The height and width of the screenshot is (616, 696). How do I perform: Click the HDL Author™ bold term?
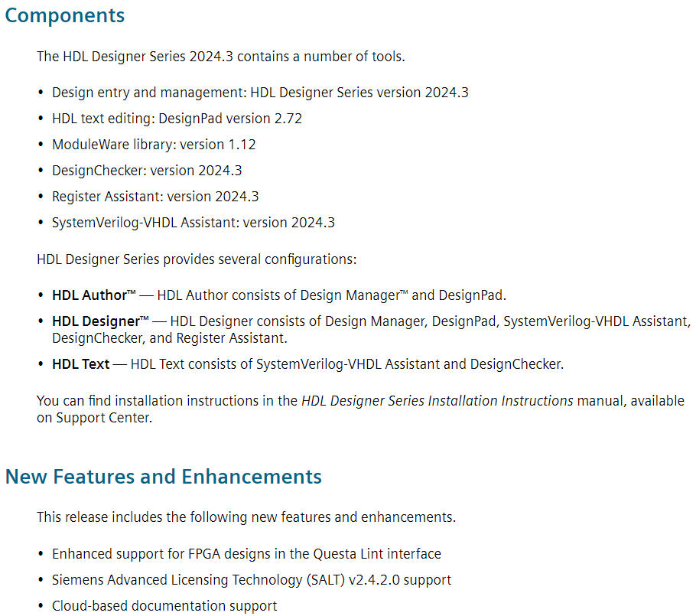93,295
